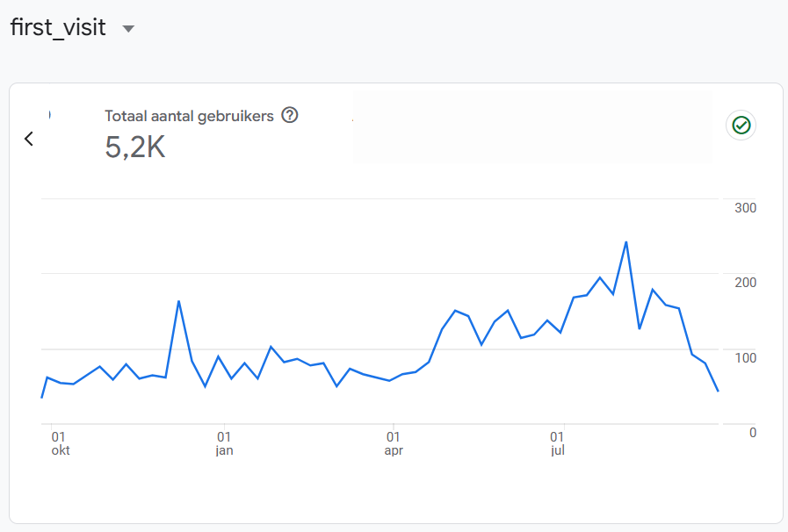Select the Totaal aantal gebruikers metric label
Image resolution: width=788 pixels, height=532 pixels.
coord(189,116)
